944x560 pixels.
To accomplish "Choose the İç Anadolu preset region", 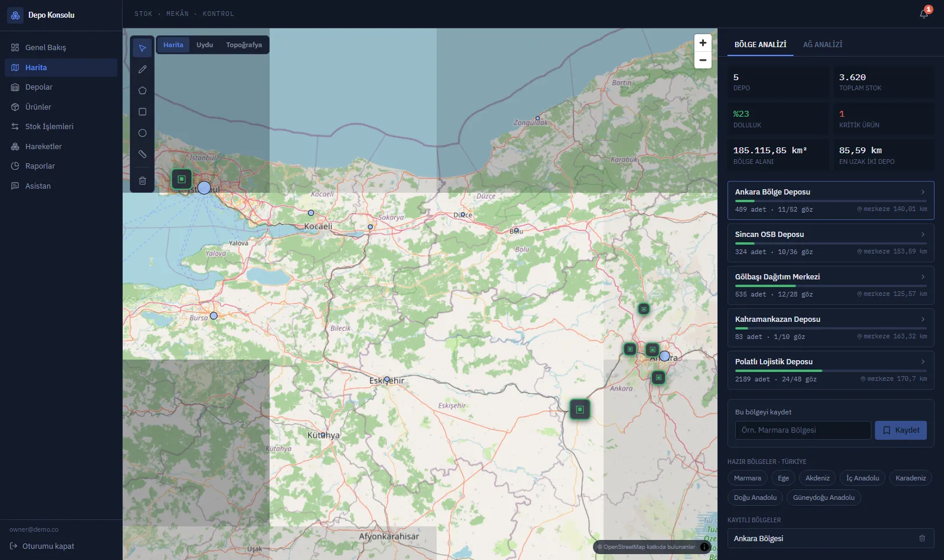I will [x=863, y=478].
